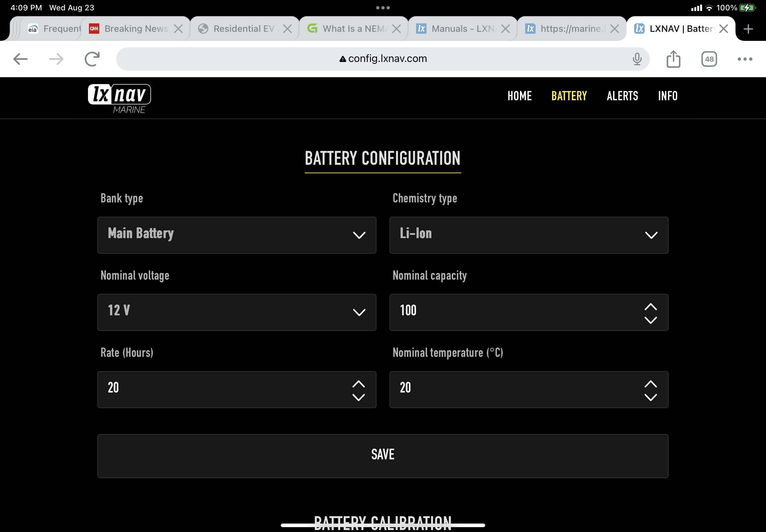
Task: Close the What Is a NEMA tab
Action: pyautogui.click(x=397, y=29)
